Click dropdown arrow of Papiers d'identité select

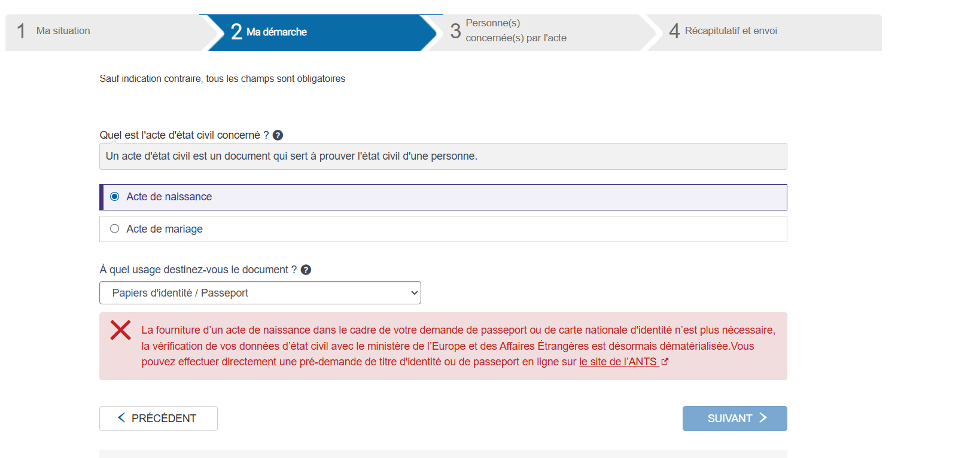pyautogui.click(x=413, y=293)
